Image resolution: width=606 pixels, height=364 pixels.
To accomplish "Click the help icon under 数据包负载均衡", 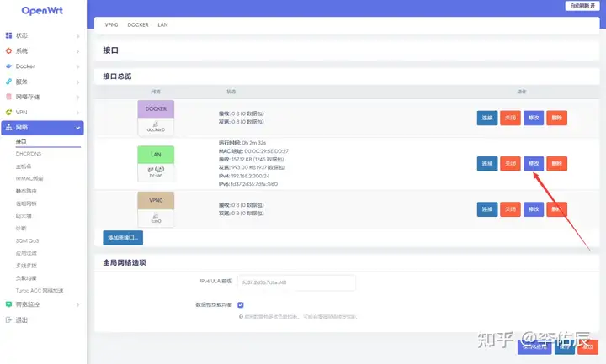I will pyautogui.click(x=241, y=317).
